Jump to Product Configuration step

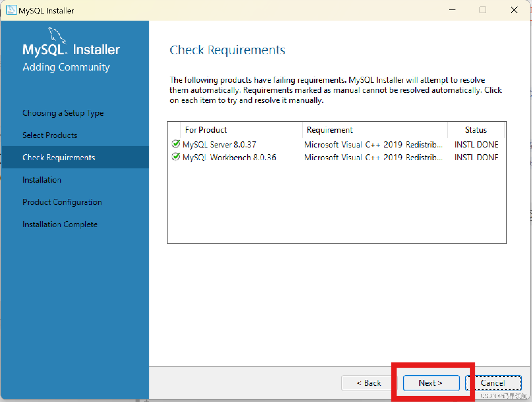point(62,202)
